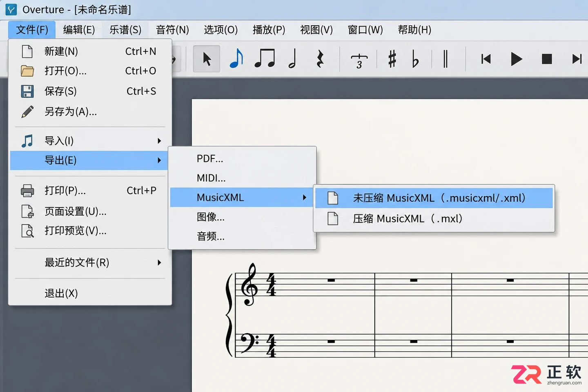Click the triplet tuplet icon

click(359, 61)
